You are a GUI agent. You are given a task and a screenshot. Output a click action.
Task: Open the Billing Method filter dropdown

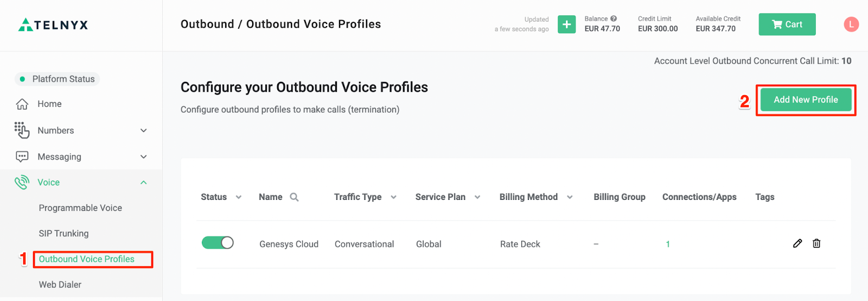[x=570, y=197]
